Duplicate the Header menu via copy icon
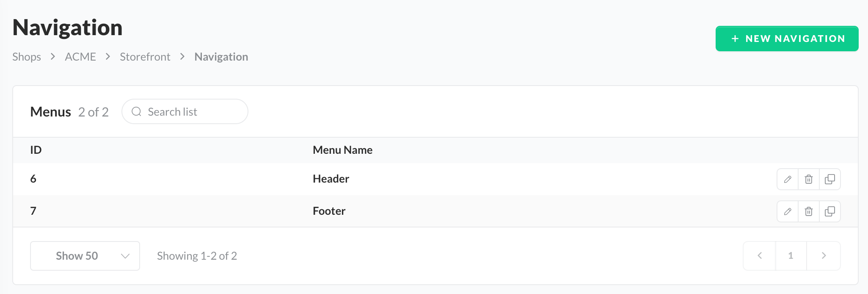 click(x=830, y=179)
